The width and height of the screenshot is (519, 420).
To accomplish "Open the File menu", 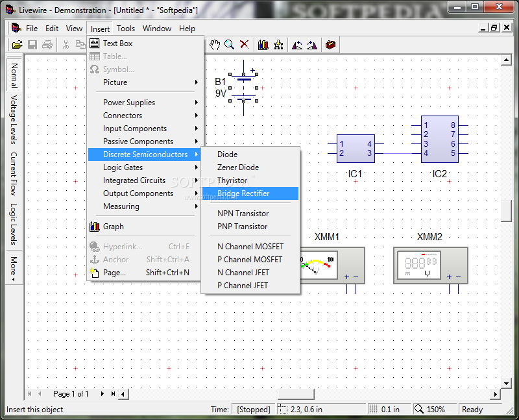I will [x=32, y=29].
